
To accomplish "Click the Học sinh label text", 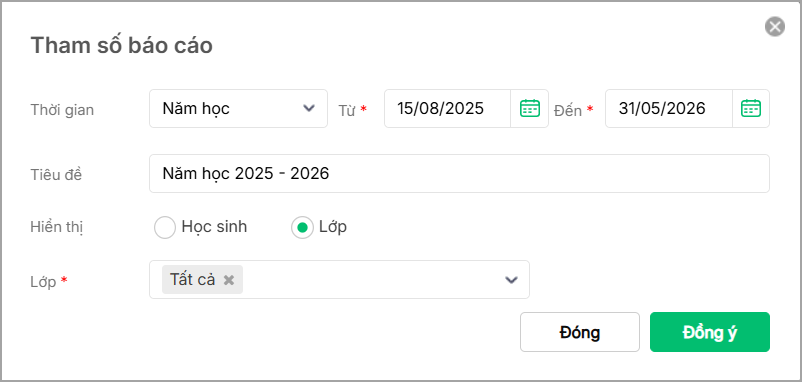I will pos(214,227).
